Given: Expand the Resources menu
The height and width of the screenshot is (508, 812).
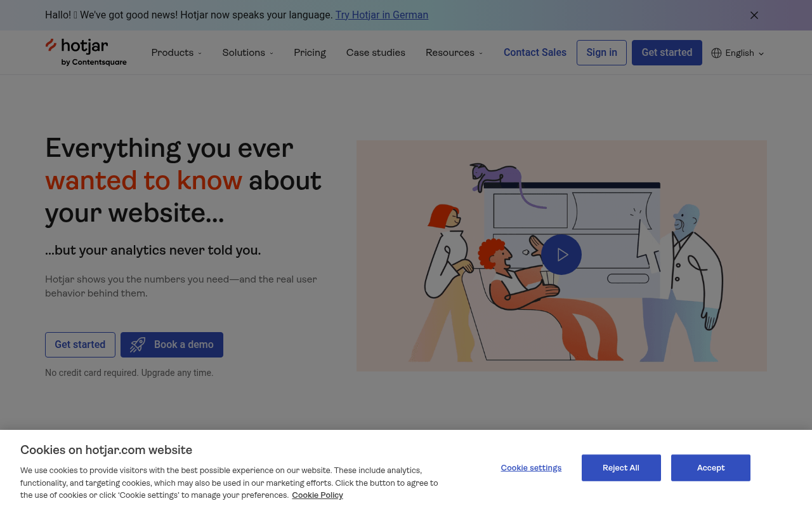Looking at the screenshot, I should (454, 53).
